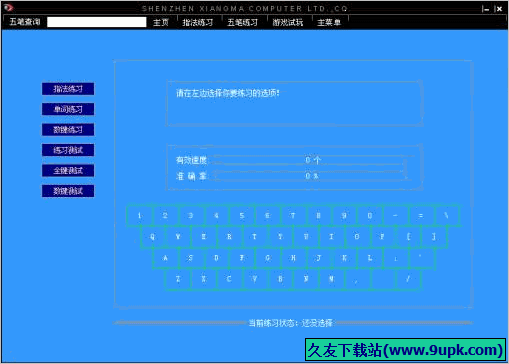Click the 五笔查询 search input field
509x364 pixels.
tap(97, 22)
